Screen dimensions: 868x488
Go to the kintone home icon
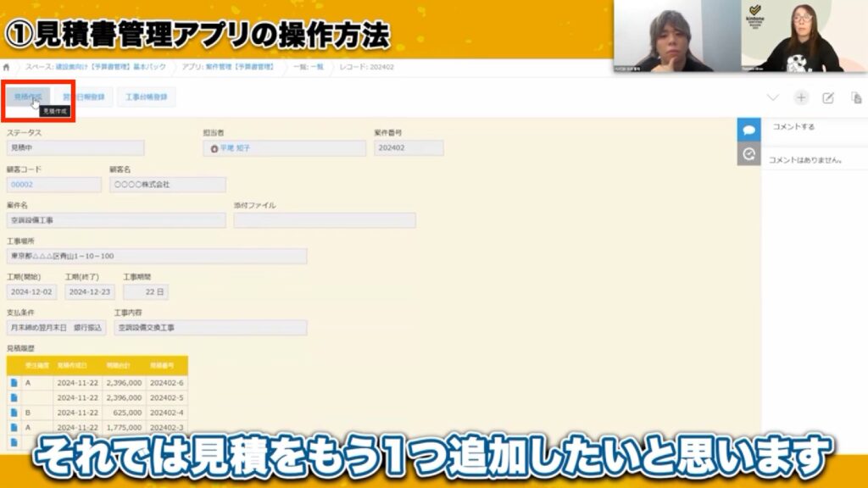tap(7, 67)
